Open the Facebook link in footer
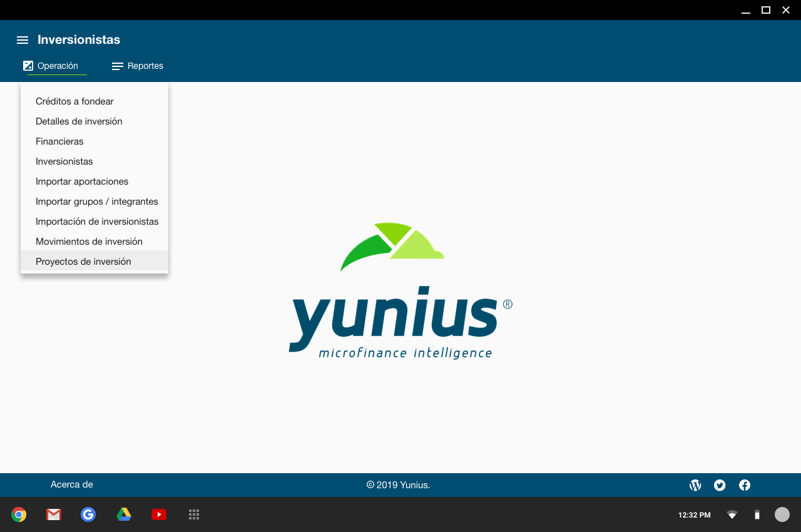Image resolution: width=801 pixels, height=532 pixels. (x=745, y=485)
